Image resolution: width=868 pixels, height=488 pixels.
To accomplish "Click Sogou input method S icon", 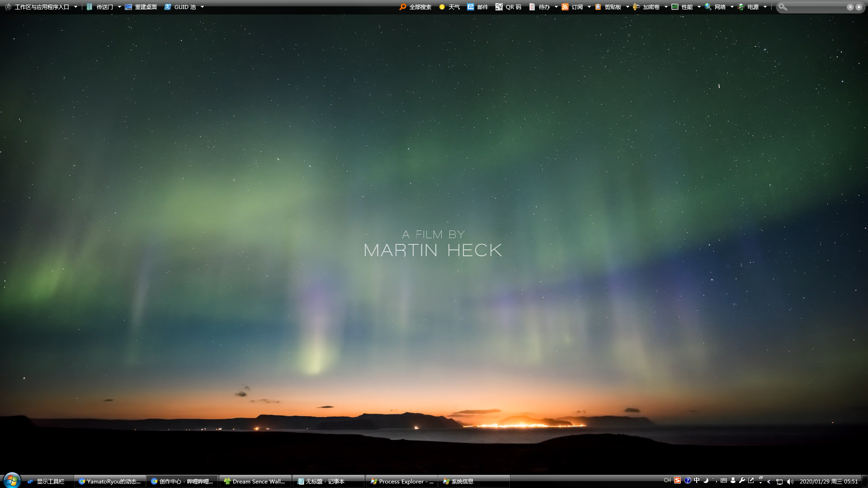I will click(678, 480).
